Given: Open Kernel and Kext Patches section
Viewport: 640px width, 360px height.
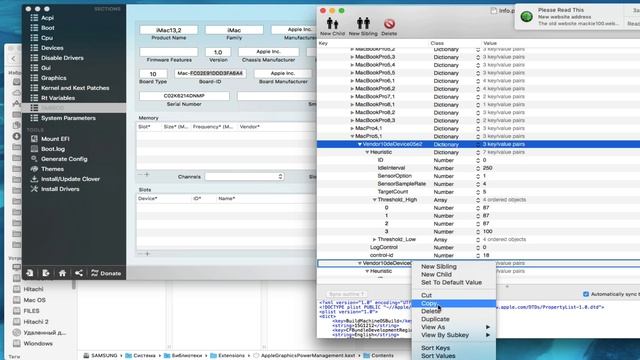Looking at the screenshot, I should click(x=75, y=88).
